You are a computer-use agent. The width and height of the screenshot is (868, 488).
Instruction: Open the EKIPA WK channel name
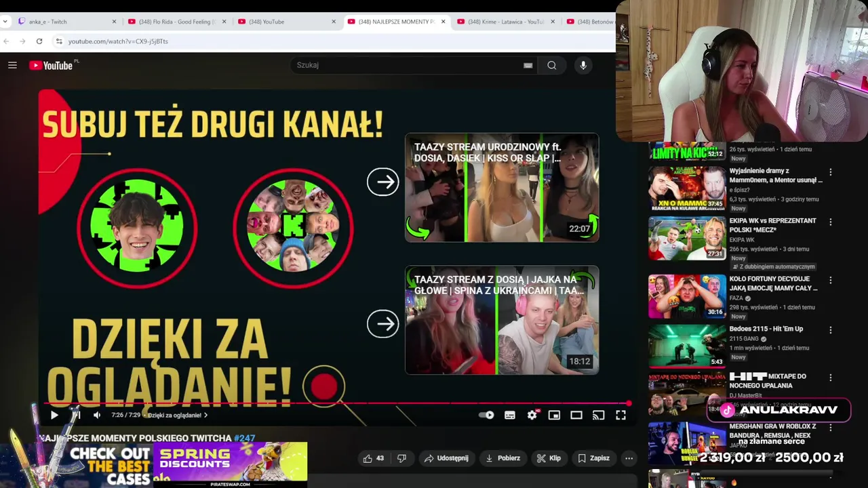[x=741, y=240]
